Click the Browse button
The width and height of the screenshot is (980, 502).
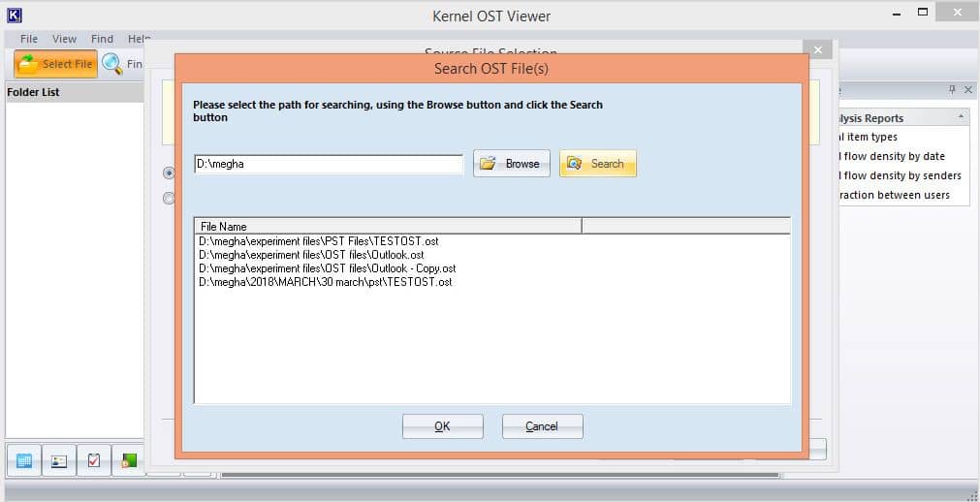[512, 164]
